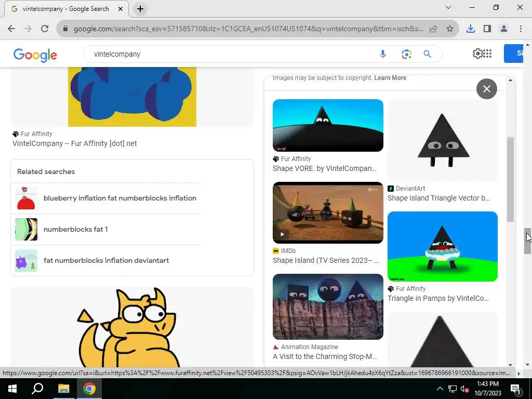Open network status tray icon
532x399 pixels.
coord(453,389)
